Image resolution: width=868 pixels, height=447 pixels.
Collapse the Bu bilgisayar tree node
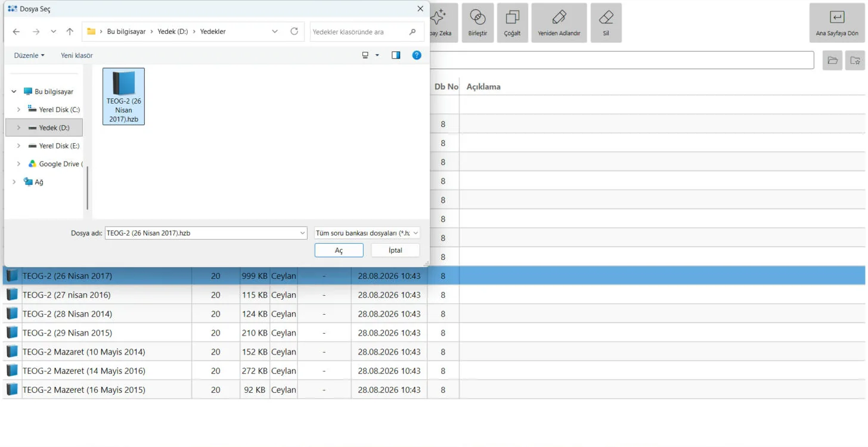(x=14, y=92)
